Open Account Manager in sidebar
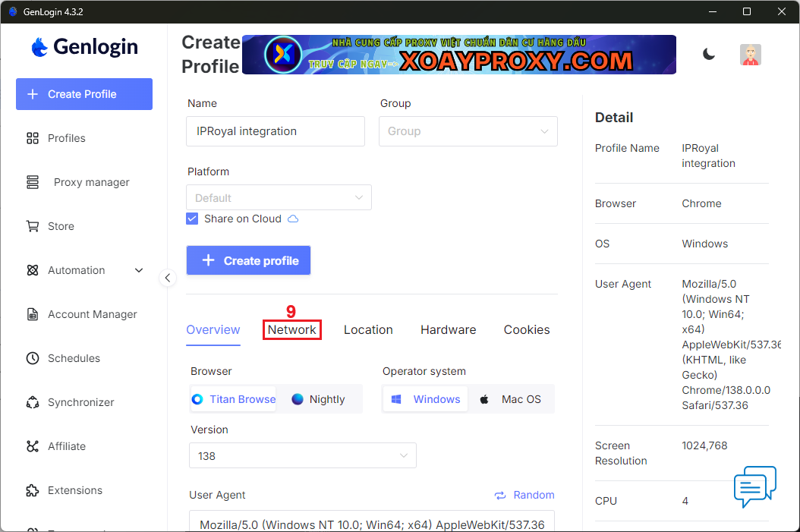Screen dimensions: 800x532 (92, 314)
